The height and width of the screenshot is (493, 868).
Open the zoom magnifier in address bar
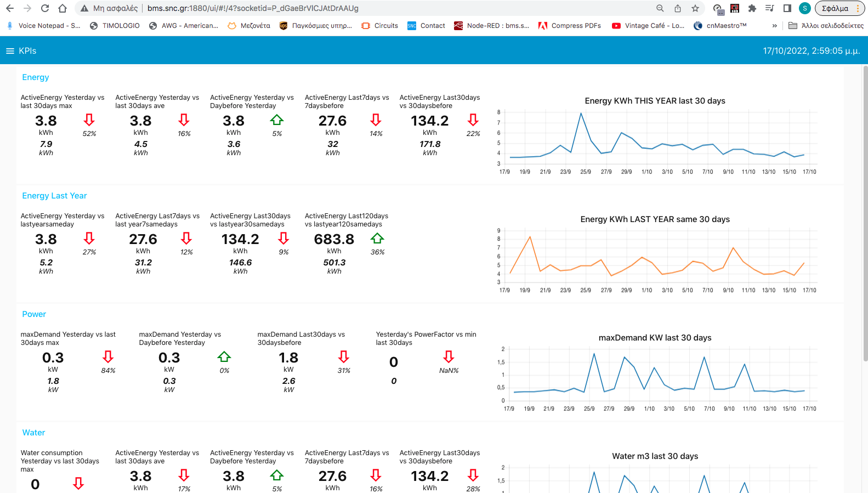660,8
